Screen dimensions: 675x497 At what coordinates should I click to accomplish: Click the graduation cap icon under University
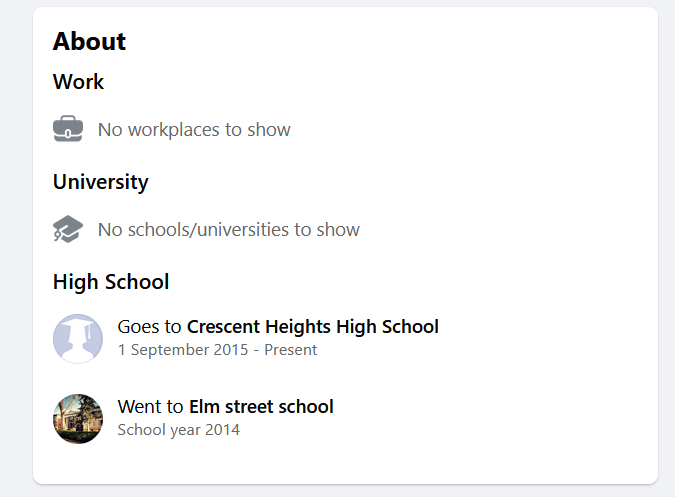coord(68,229)
